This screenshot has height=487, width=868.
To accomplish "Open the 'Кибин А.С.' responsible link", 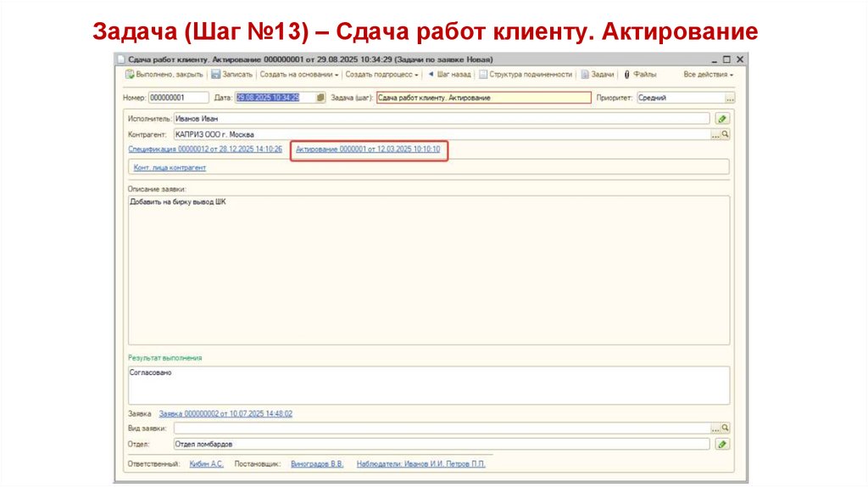I will [x=207, y=464].
